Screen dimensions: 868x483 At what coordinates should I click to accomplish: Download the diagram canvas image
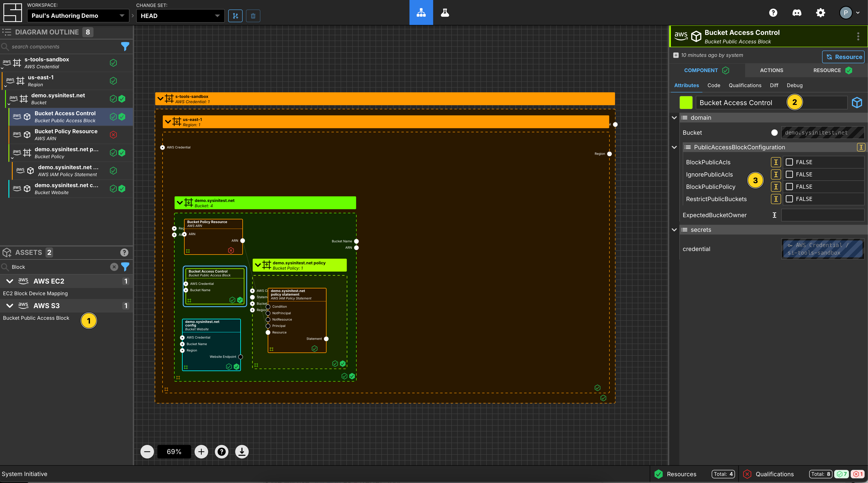242,452
